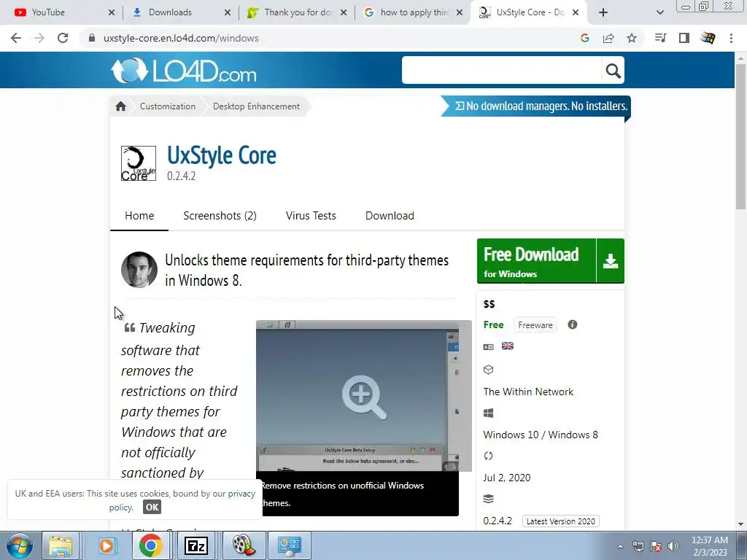747x560 pixels.
Task: Click the address bar URL
Action: [181, 38]
